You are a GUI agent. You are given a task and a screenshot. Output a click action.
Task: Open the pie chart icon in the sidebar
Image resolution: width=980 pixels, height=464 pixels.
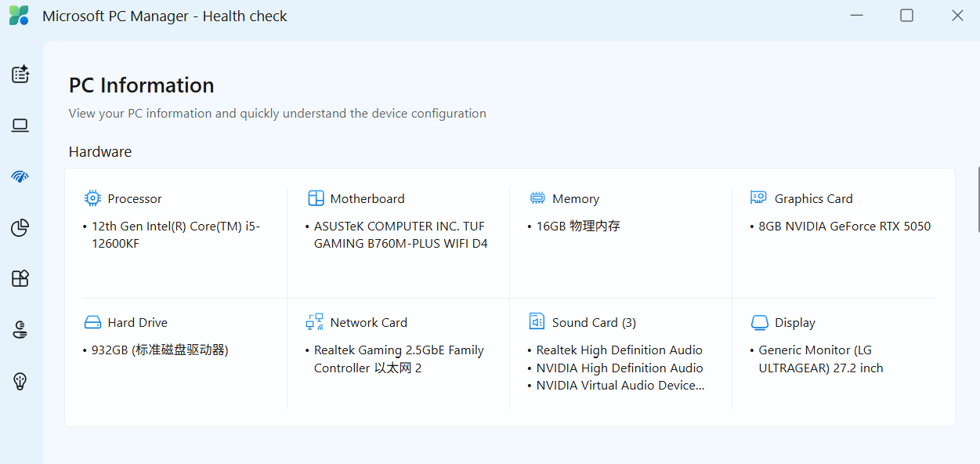point(20,228)
